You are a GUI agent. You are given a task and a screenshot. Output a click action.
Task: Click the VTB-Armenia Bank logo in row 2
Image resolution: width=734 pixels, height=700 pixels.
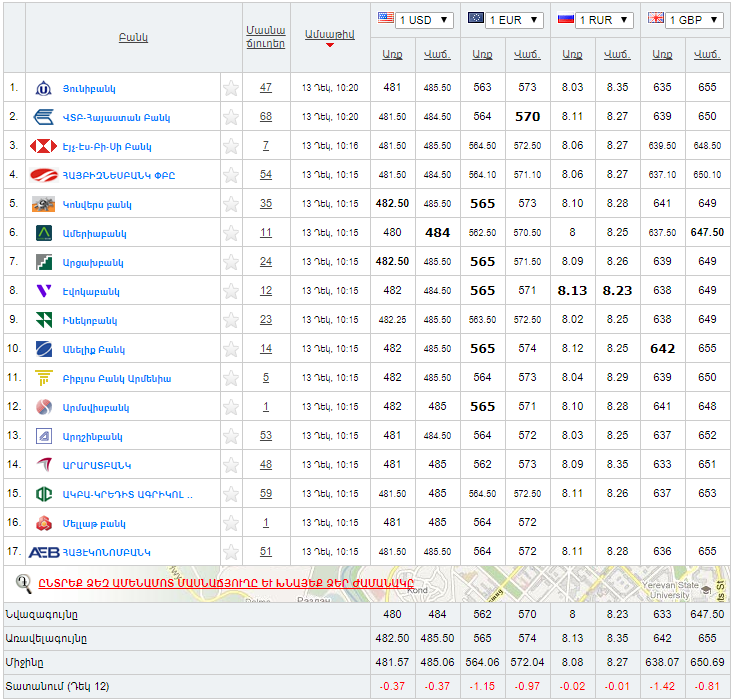pyautogui.click(x=44, y=117)
